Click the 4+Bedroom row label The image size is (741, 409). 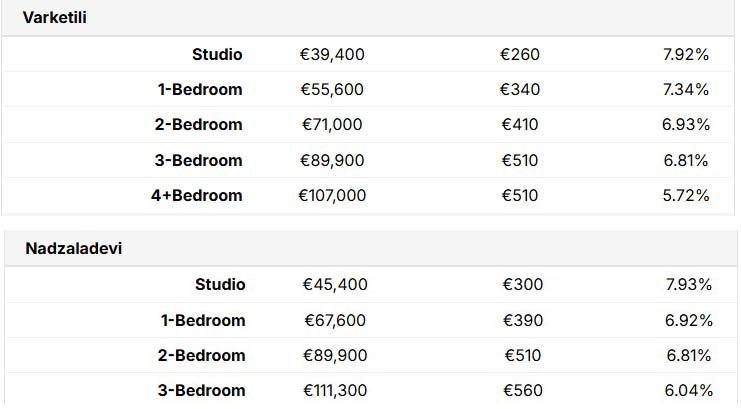pos(197,195)
